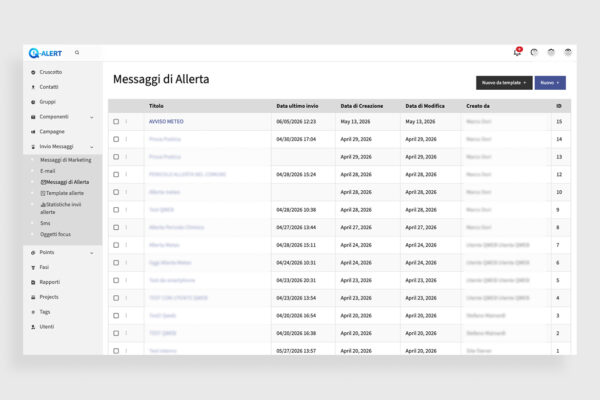
Task: Open row actions menu for ID 5 row
Action: 126,280
